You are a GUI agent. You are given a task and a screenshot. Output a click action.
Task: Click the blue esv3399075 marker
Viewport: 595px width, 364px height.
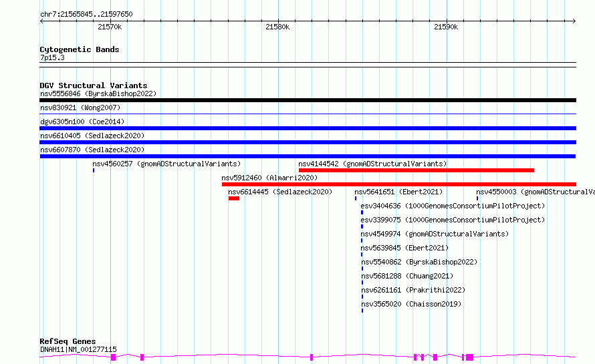[362, 226]
